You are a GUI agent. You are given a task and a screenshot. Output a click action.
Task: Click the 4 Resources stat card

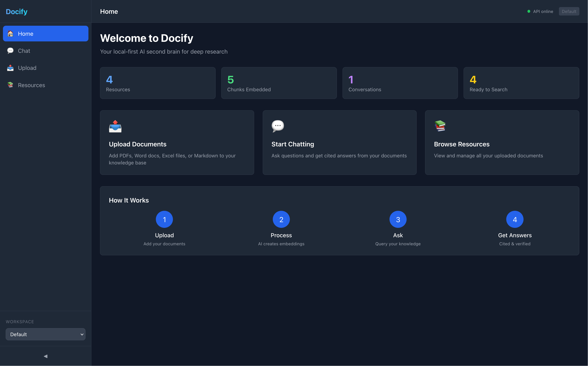(158, 83)
